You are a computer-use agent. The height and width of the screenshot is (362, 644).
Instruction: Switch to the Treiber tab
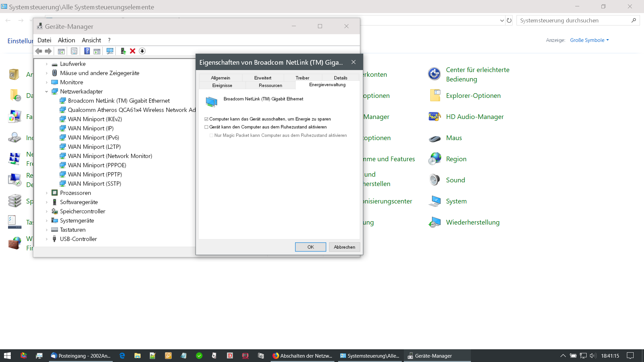click(x=302, y=78)
